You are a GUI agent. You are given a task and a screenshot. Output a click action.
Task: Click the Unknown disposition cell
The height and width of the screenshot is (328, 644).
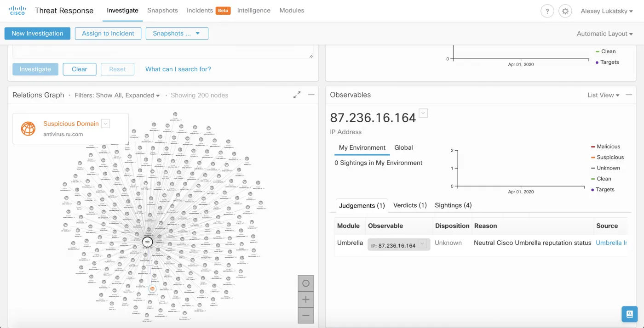pyautogui.click(x=448, y=243)
